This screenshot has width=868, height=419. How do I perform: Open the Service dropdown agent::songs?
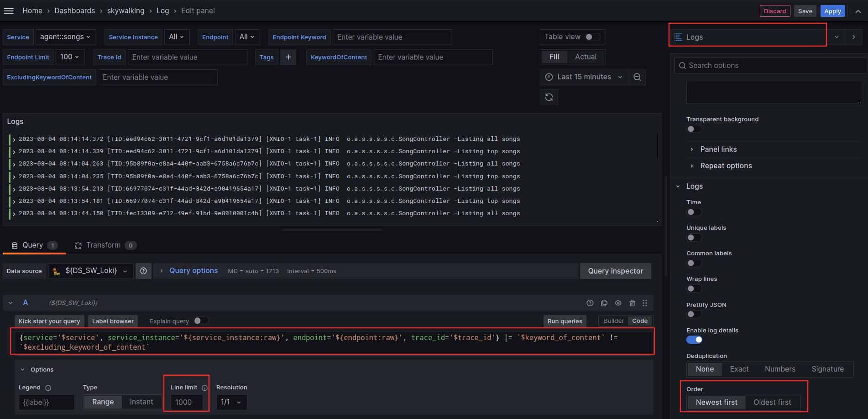pos(65,37)
